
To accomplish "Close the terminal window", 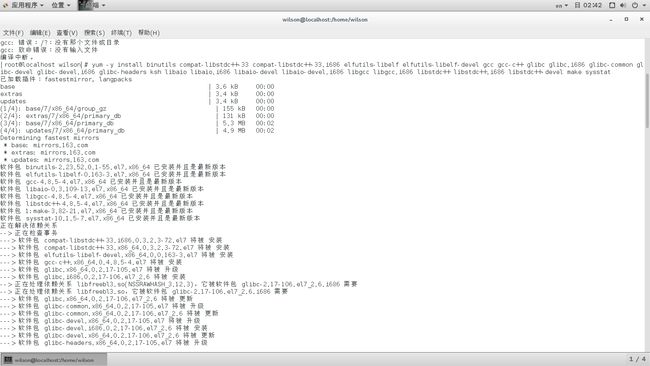I will pyautogui.click(x=642, y=19).
